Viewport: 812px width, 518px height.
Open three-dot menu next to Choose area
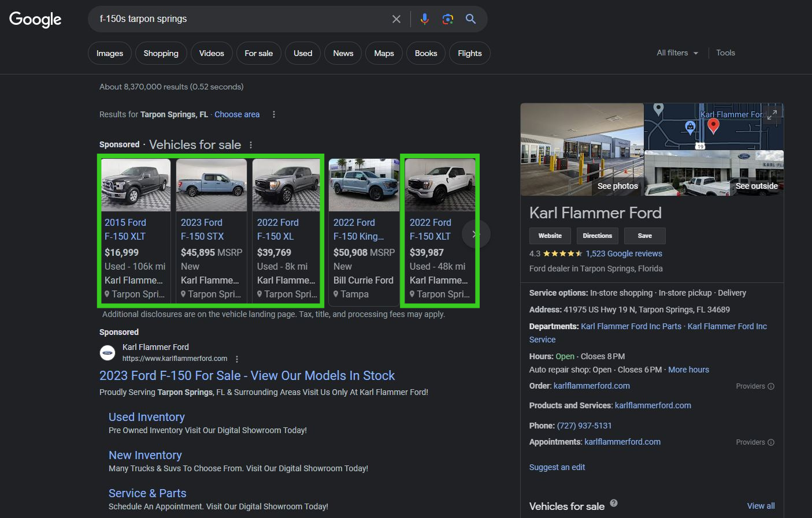(x=274, y=114)
